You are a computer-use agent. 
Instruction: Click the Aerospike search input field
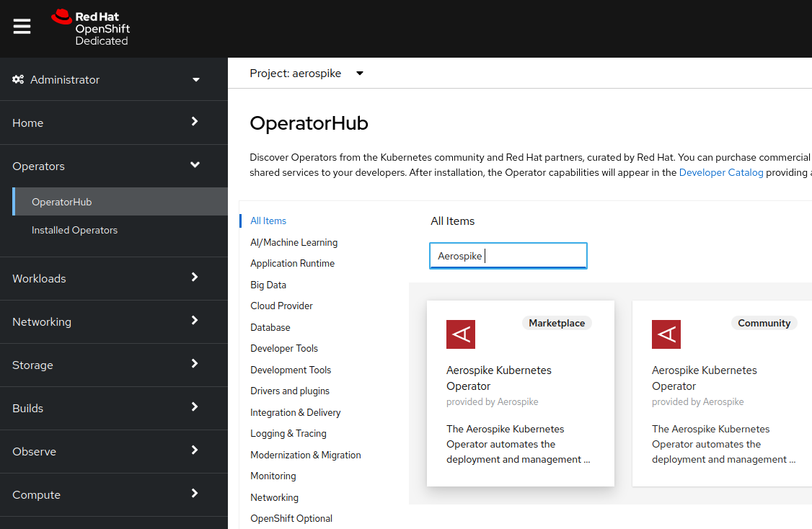coord(508,256)
